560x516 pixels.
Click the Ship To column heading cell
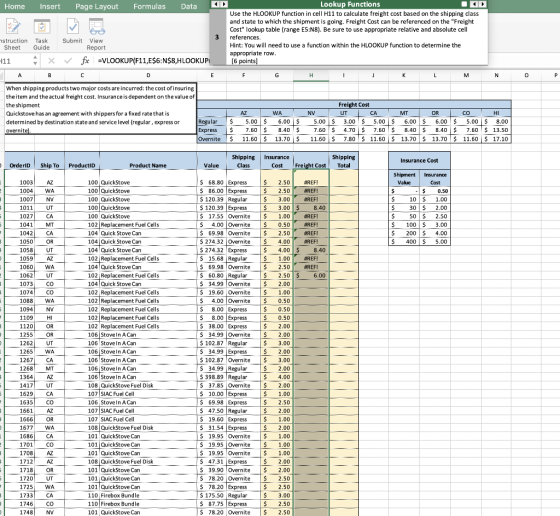(50, 161)
